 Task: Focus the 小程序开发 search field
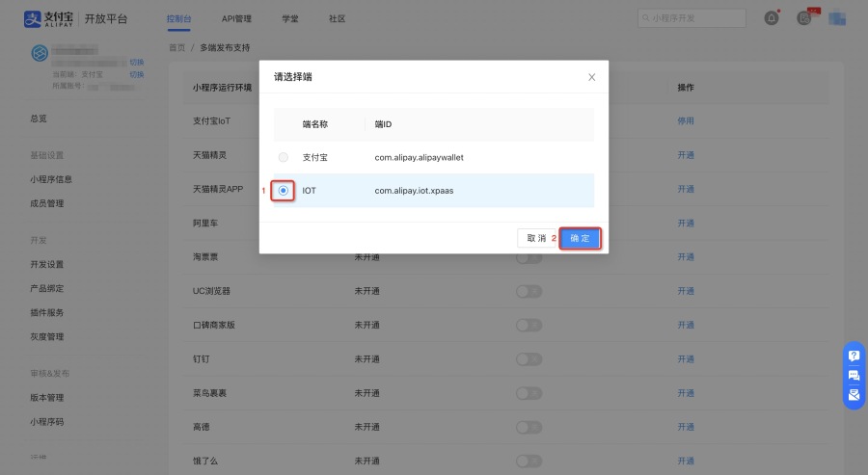click(692, 18)
